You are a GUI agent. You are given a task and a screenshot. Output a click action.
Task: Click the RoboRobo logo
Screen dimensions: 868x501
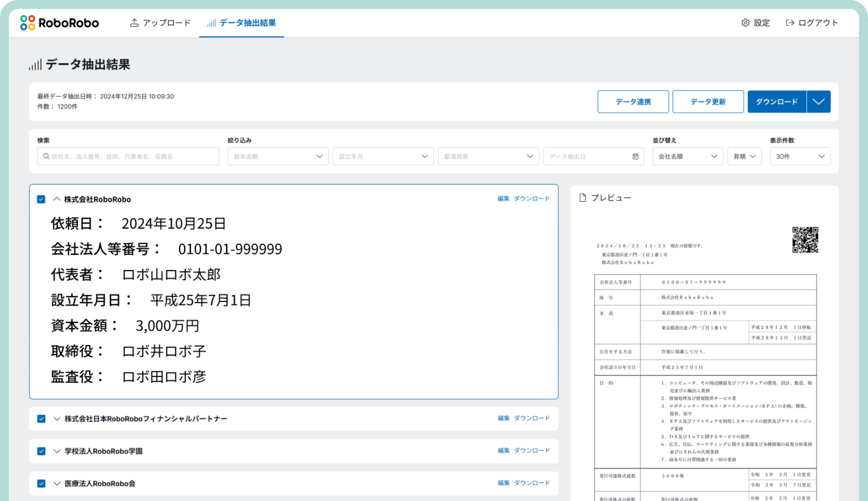pos(59,23)
